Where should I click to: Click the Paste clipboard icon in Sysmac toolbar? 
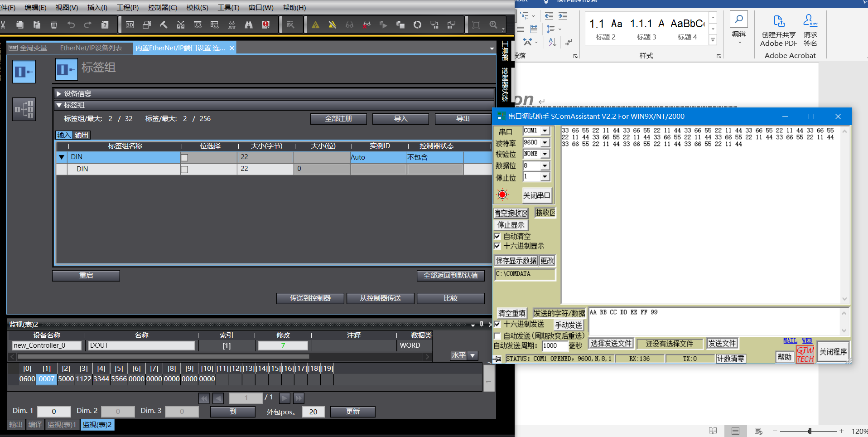coord(37,24)
